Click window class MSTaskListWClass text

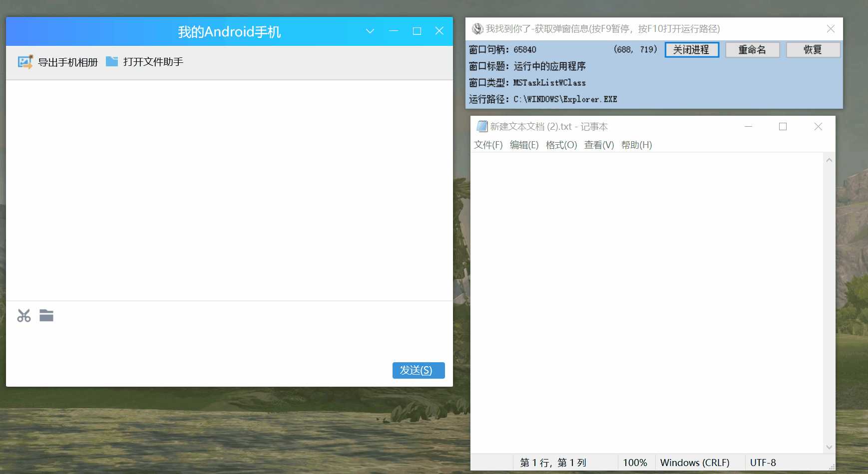[549, 83]
